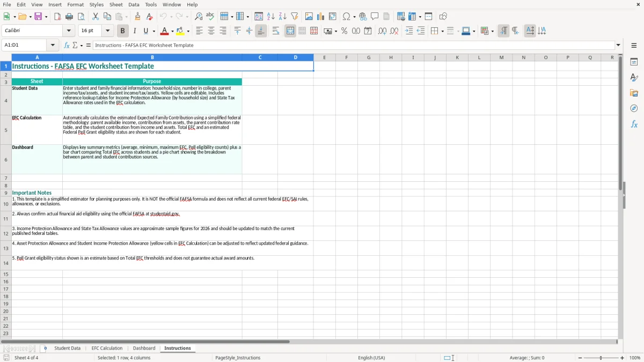Format cell as percent
Screen dimensions: 644x362
[344, 31]
